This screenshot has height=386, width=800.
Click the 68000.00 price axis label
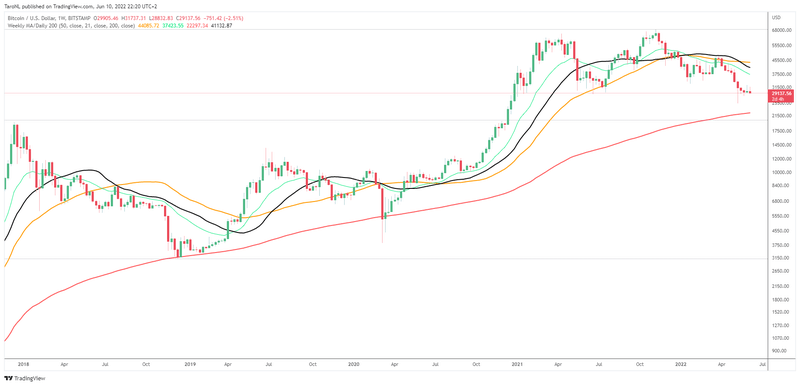click(781, 30)
